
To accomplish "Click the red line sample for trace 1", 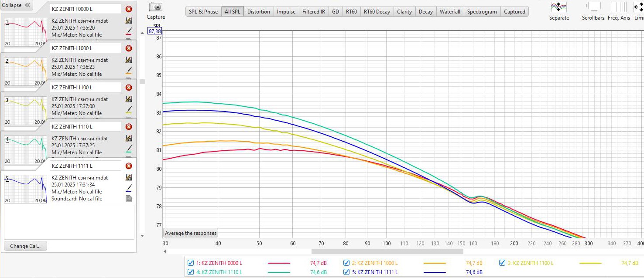I will (x=279, y=263).
